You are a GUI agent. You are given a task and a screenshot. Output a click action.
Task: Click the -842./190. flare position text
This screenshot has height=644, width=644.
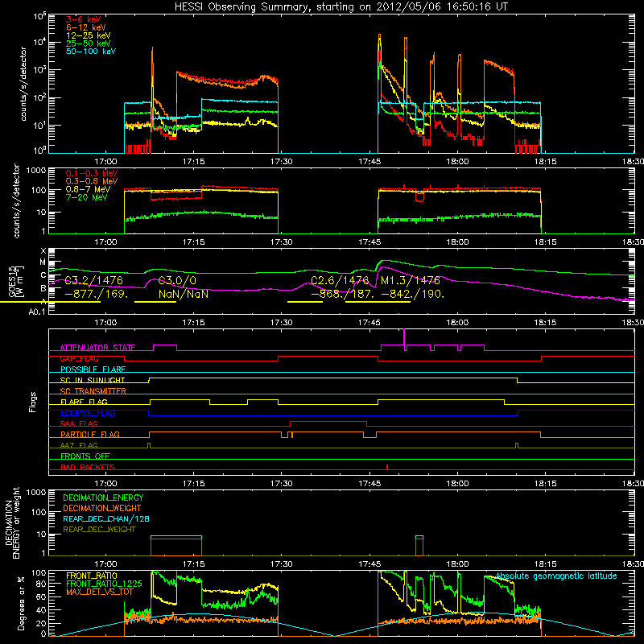point(413,294)
